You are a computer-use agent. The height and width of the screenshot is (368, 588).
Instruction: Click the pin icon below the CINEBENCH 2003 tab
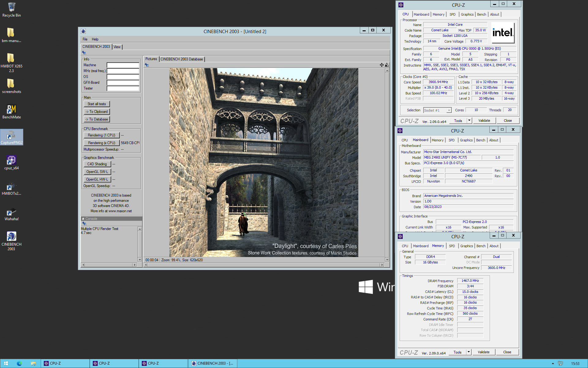84,53
